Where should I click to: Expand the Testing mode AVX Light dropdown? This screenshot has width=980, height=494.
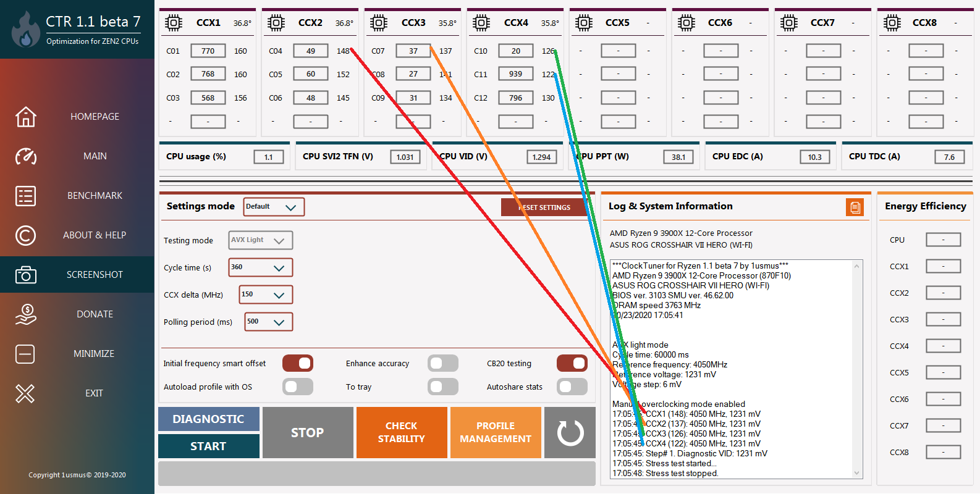[x=261, y=240]
